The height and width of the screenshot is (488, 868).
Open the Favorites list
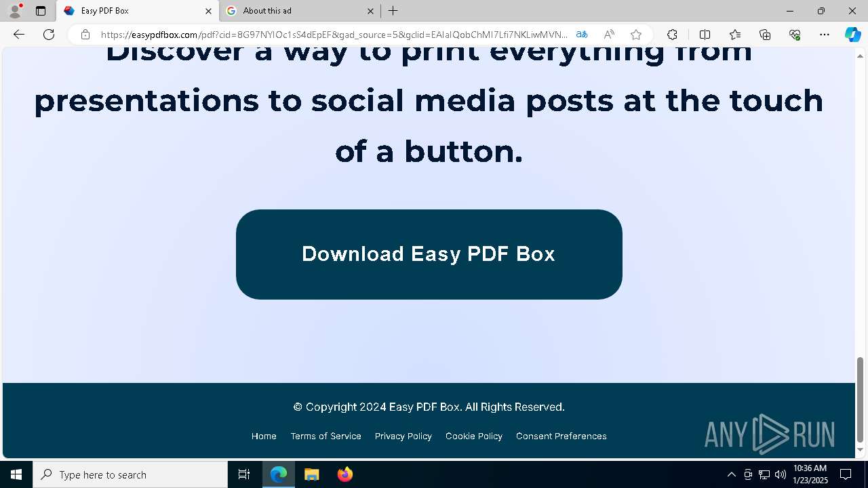[x=735, y=35]
